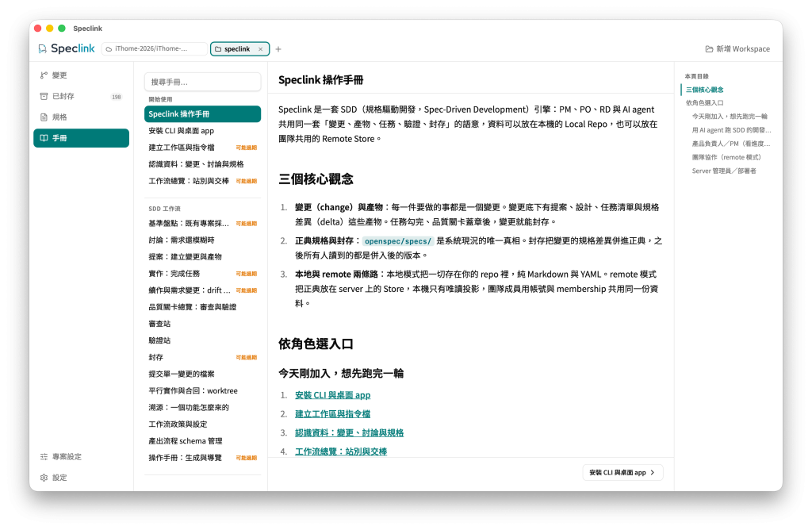Open 實作：完成任務 page

tap(202, 274)
